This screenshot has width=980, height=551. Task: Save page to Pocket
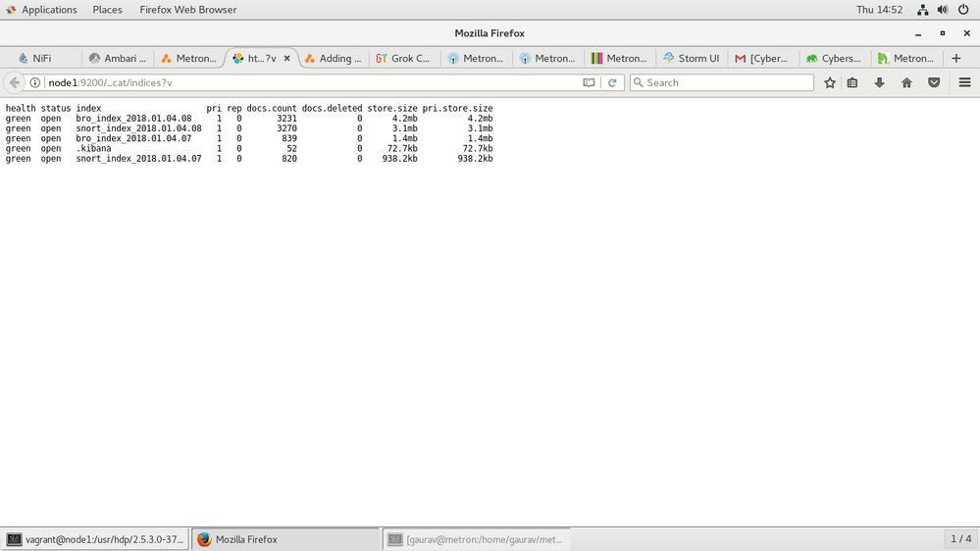tap(934, 82)
